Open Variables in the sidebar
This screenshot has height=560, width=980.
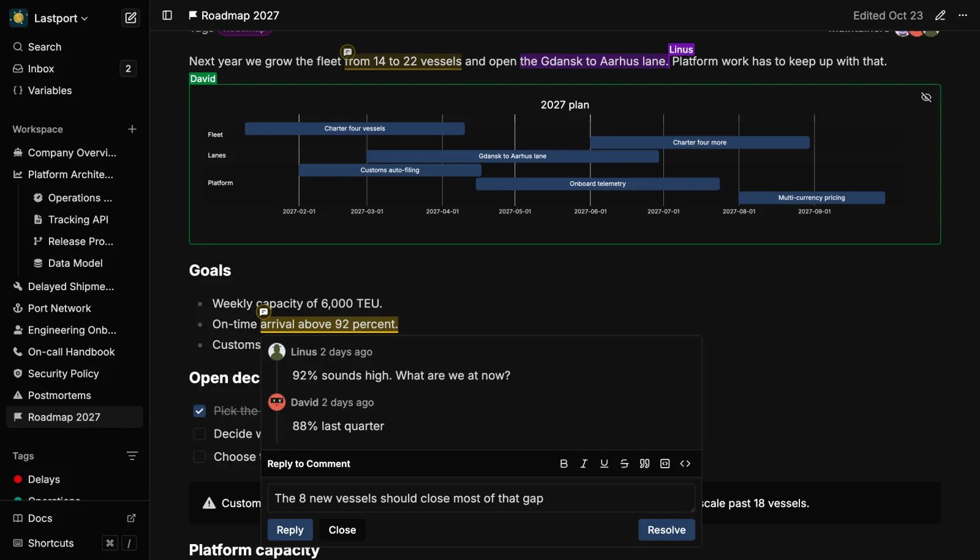click(74, 91)
